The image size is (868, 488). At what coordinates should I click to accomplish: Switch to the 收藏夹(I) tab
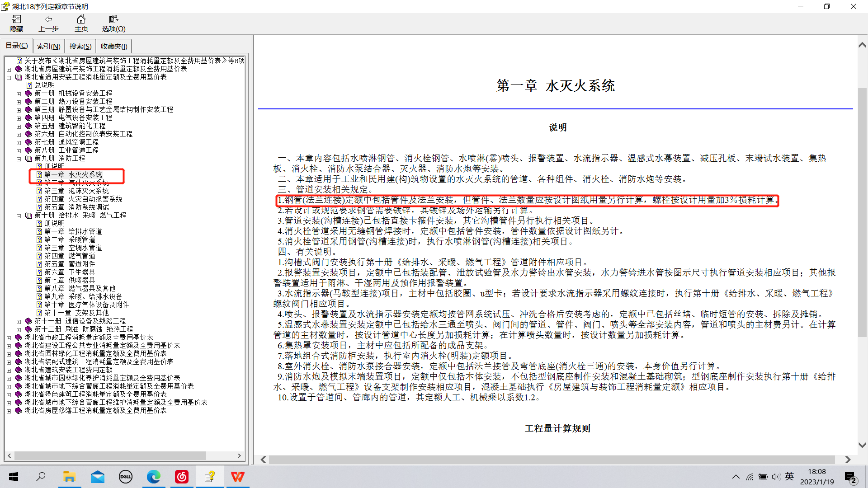click(x=114, y=46)
